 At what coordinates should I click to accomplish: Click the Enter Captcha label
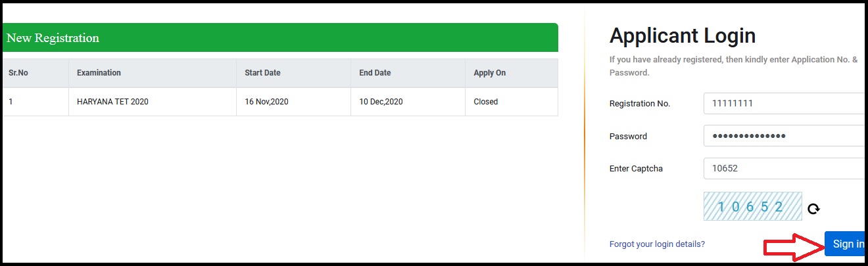(x=636, y=169)
